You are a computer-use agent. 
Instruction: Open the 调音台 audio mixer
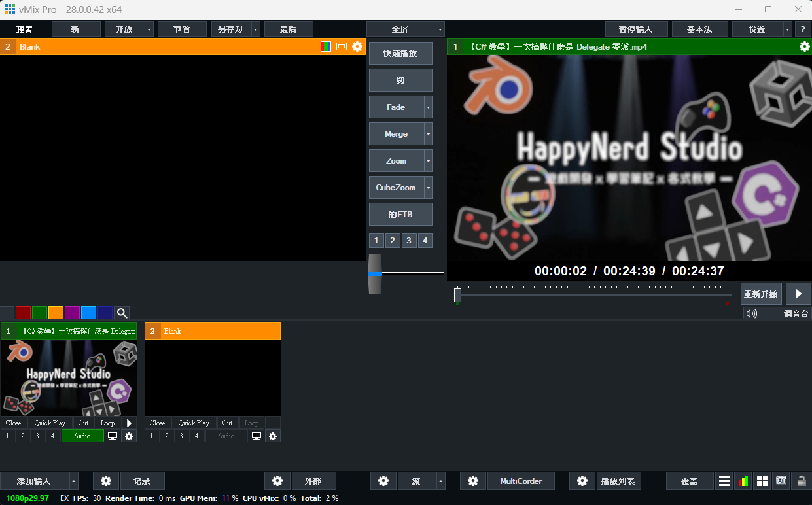(x=797, y=313)
